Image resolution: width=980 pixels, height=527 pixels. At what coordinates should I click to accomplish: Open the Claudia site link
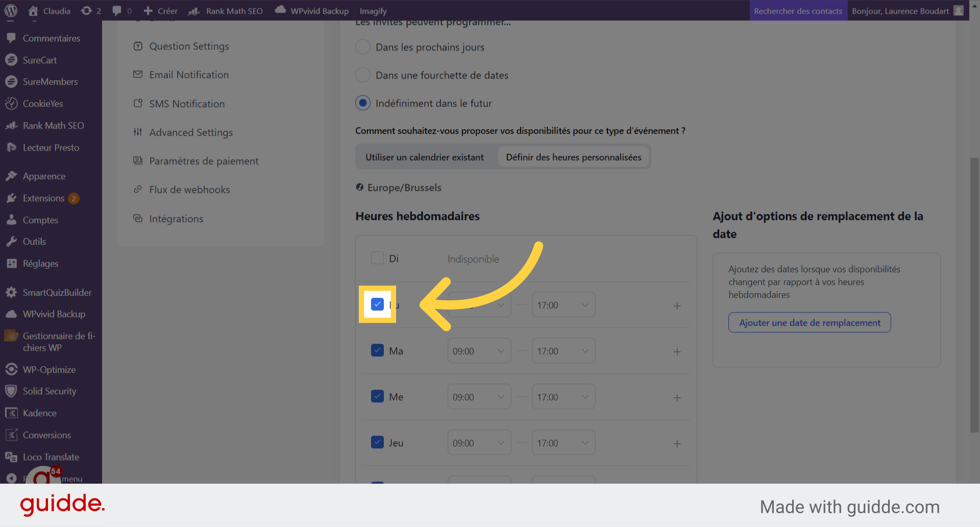click(x=50, y=11)
